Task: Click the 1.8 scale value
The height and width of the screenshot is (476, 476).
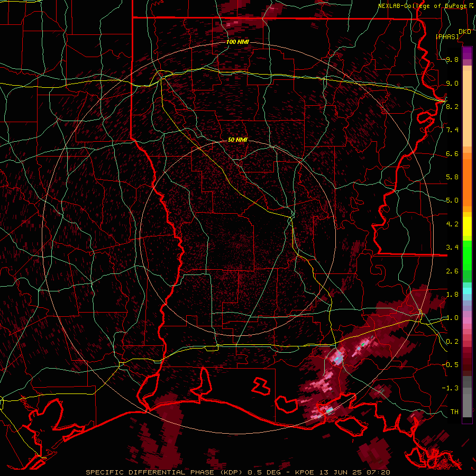Action: click(452, 295)
